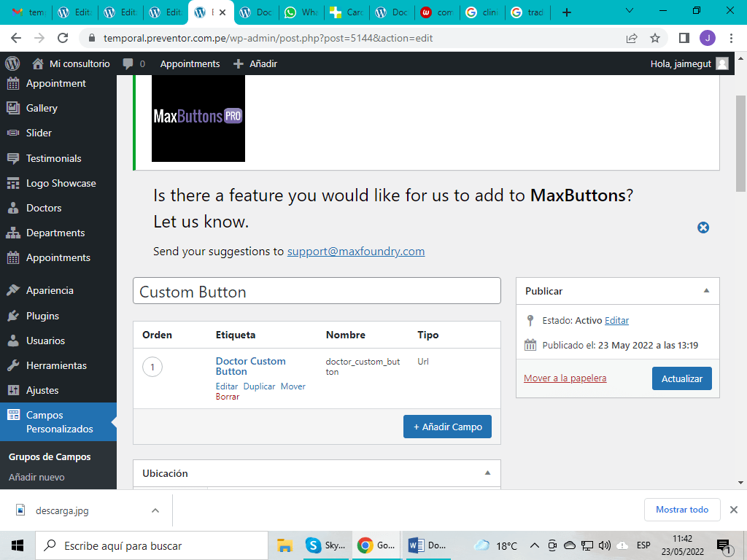The height and width of the screenshot is (560, 747).
Task: Open the Logo Showcase menu
Action: [61, 183]
